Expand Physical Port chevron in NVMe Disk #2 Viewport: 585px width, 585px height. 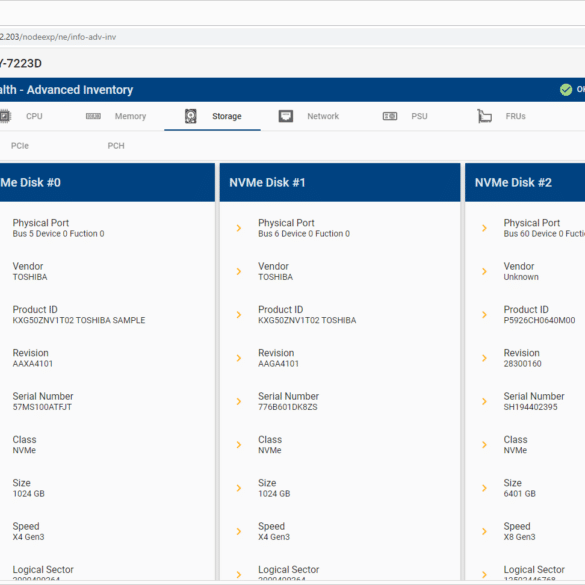485,228
